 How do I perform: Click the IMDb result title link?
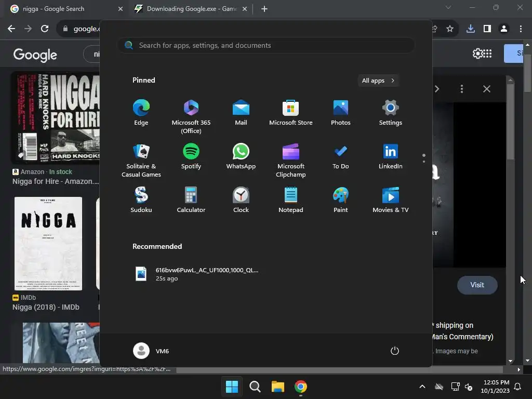[46, 307]
